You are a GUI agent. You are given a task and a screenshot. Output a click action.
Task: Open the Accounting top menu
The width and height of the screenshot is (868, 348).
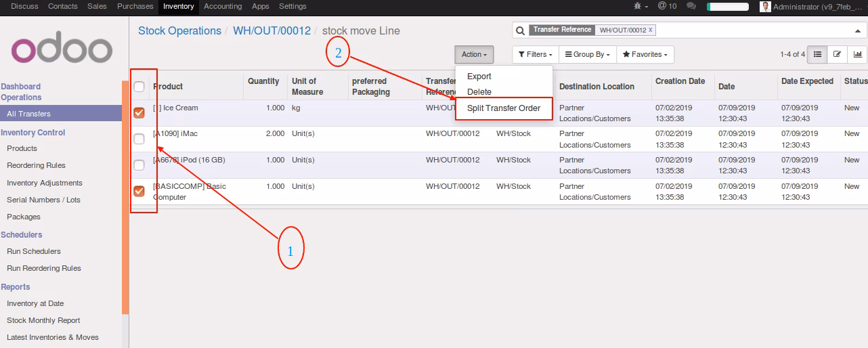tap(223, 6)
